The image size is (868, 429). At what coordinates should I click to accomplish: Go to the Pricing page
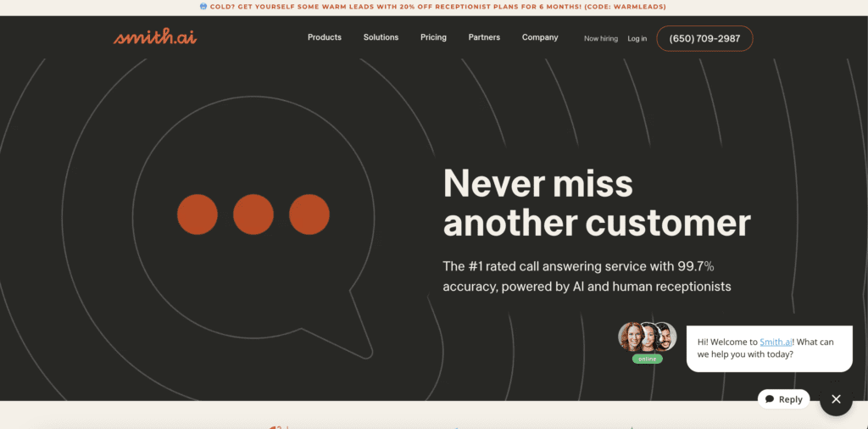point(433,37)
